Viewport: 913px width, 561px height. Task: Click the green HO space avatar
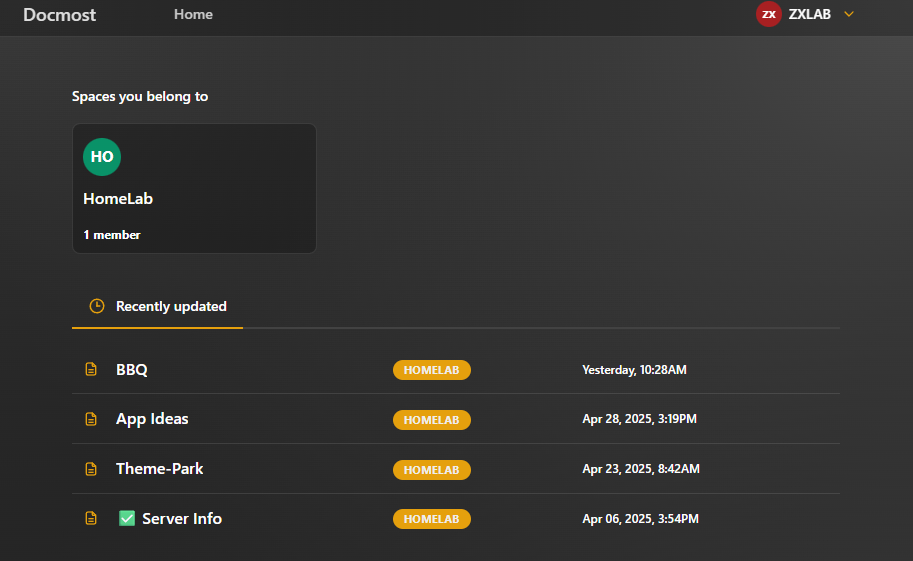(x=102, y=157)
